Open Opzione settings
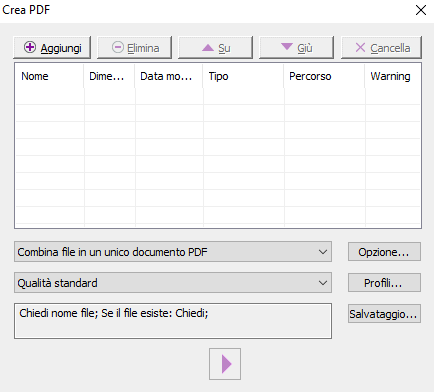 pyautogui.click(x=384, y=252)
